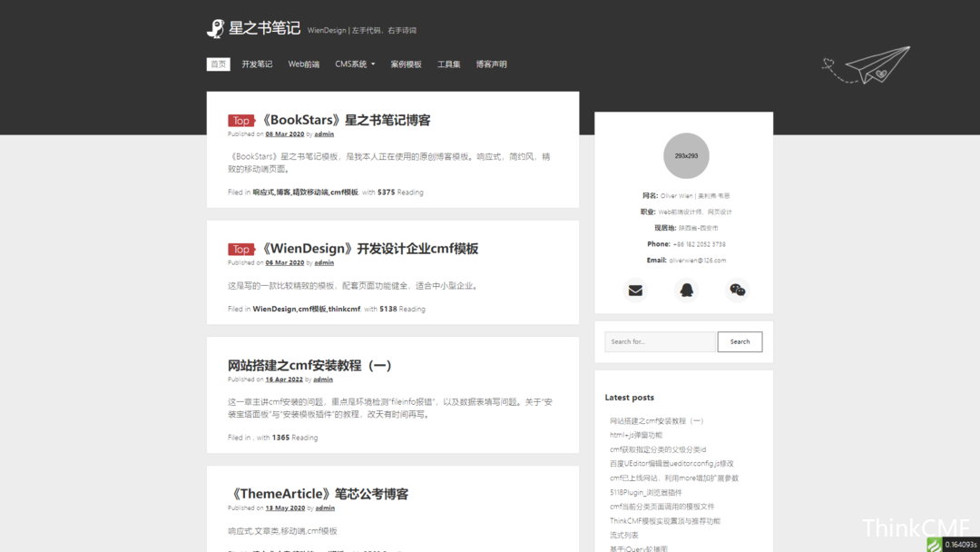Click the green ThinkCMF debug icon
This screenshot has width=980, height=552.
[934, 545]
